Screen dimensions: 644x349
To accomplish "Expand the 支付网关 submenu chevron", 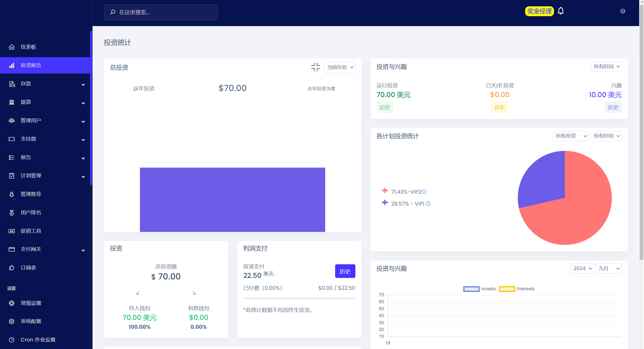I will pos(83,250).
